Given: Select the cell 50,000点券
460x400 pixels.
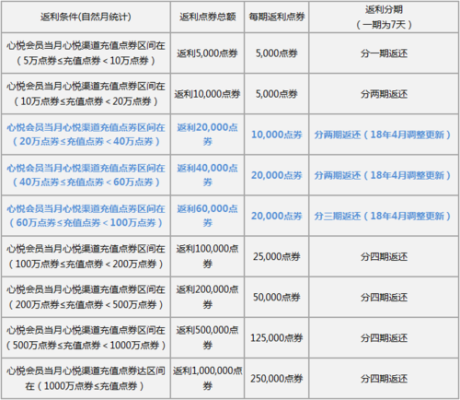Looking at the screenshot, I should [277, 297].
